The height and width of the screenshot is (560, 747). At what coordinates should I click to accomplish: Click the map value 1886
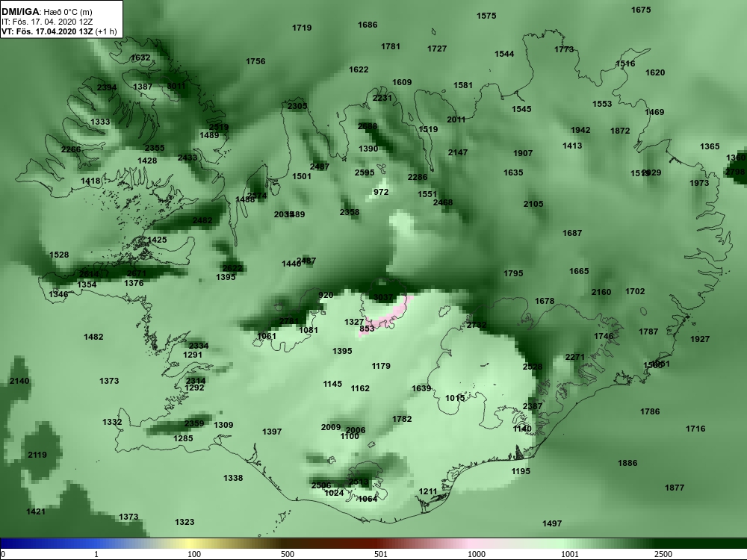(627, 463)
